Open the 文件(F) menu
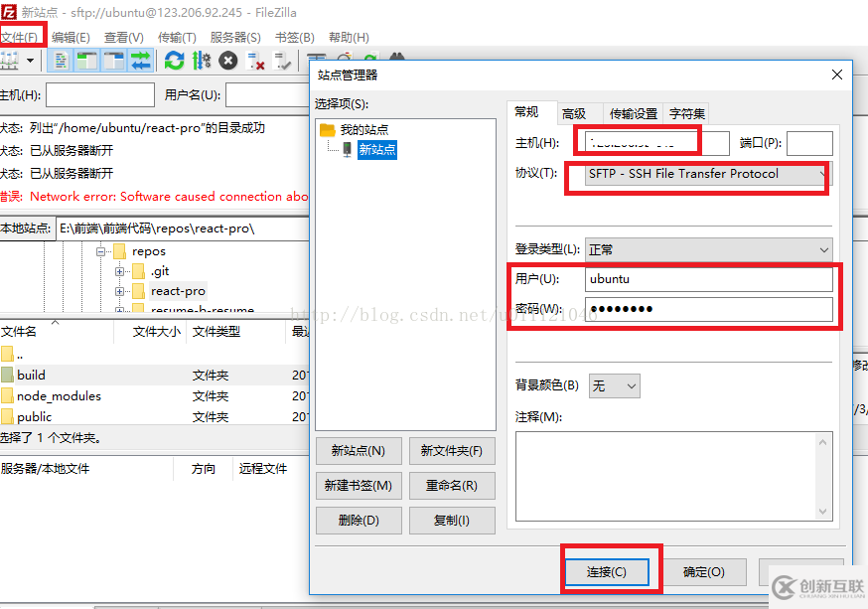This screenshot has height=609, width=868. point(20,37)
